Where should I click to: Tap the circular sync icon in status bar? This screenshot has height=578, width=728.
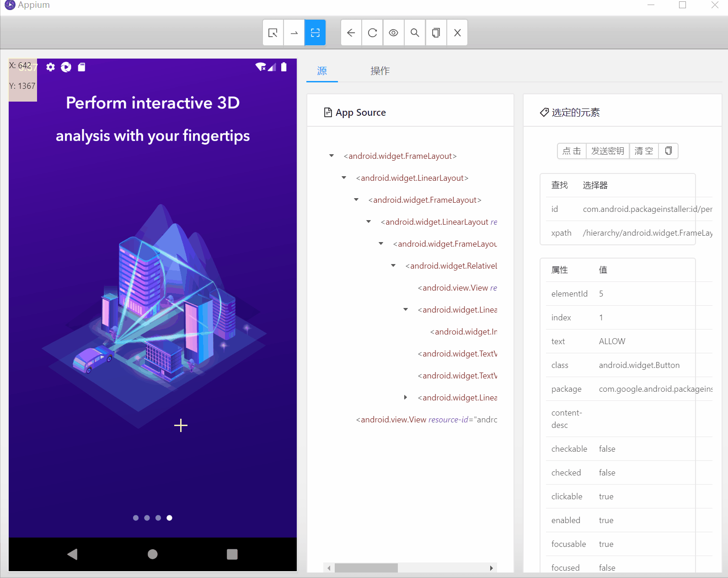[66, 67]
